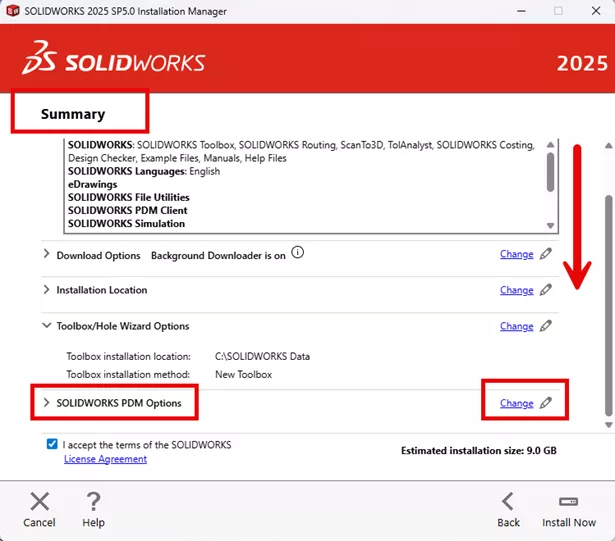Collapse the Toolbox/Hole Wizard Options section

(x=46, y=326)
